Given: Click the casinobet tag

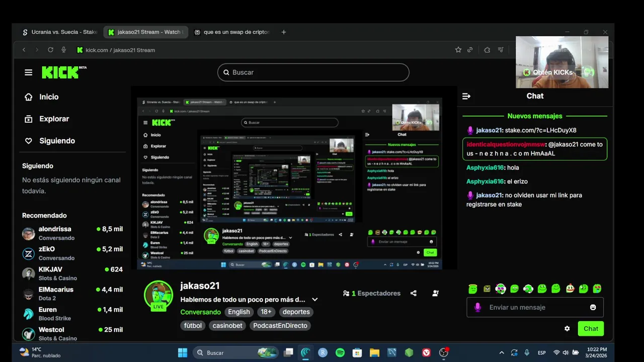Looking at the screenshot, I should [227, 325].
